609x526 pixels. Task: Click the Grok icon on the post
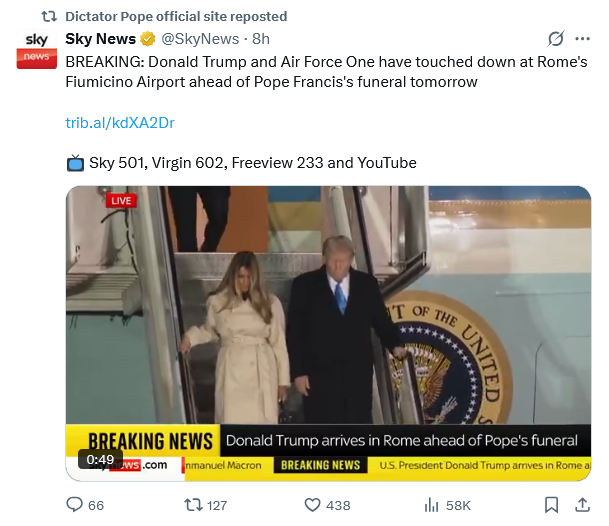point(556,39)
